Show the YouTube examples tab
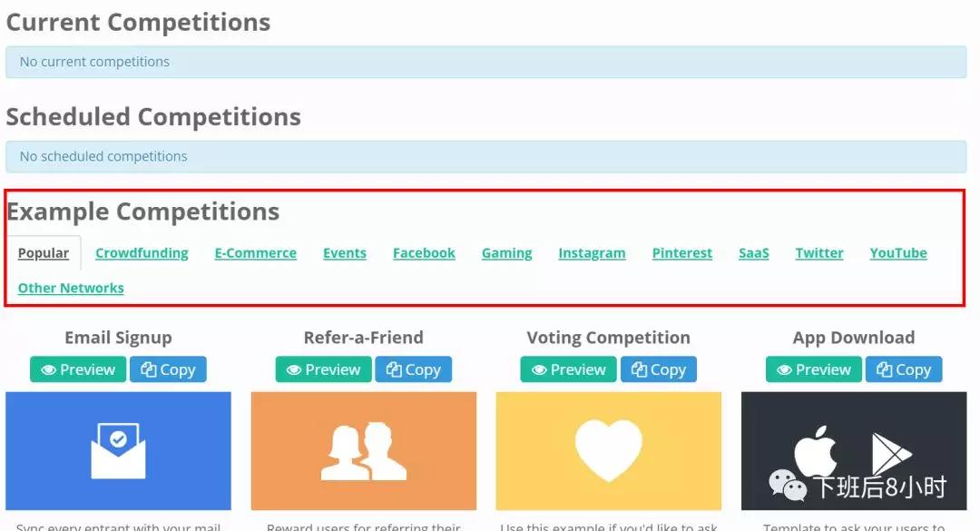Image resolution: width=980 pixels, height=531 pixels. (x=898, y=253)
